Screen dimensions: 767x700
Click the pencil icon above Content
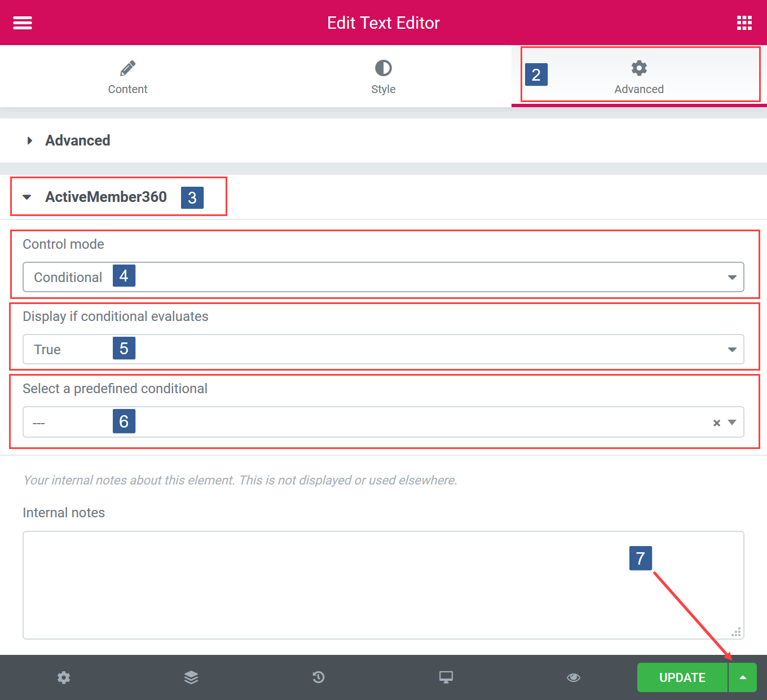(127, 67)
